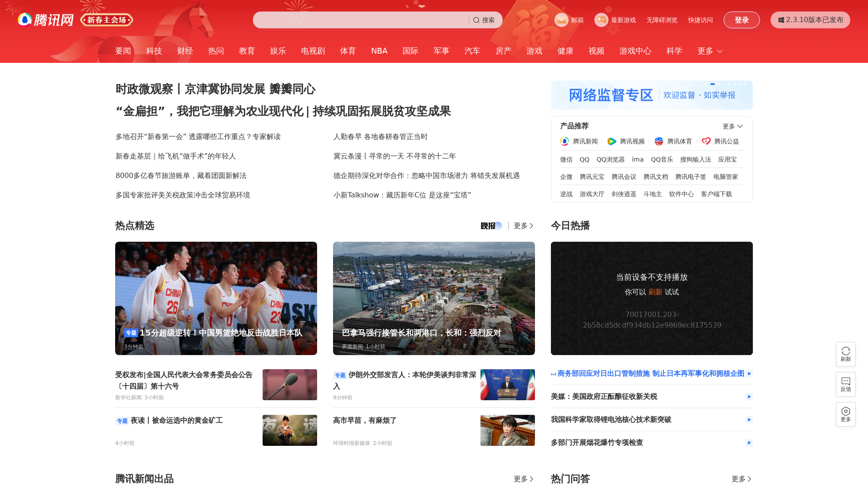Click the 反馈 feedback sidebar icon
The height and width of the screenshot is (487, 868).
[846, 384]
